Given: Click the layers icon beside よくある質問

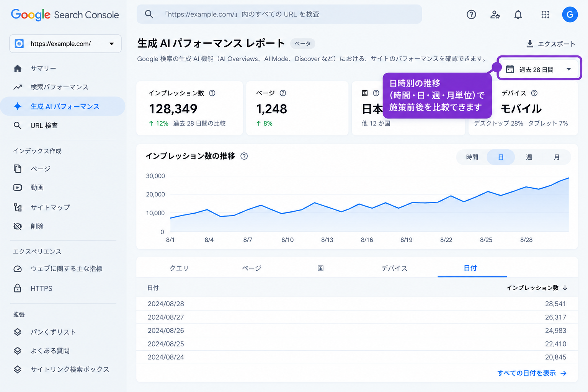Looking at the screenshot, I should pos(18,351).
